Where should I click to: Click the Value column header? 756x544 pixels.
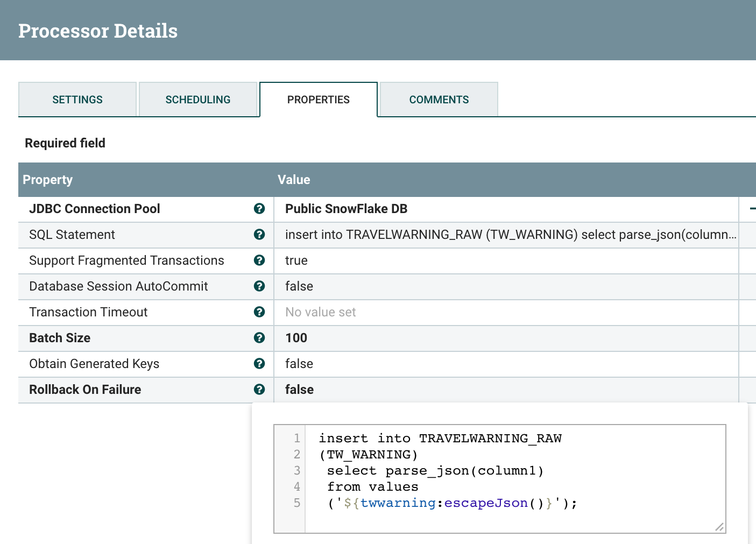[x=294, y=180]
